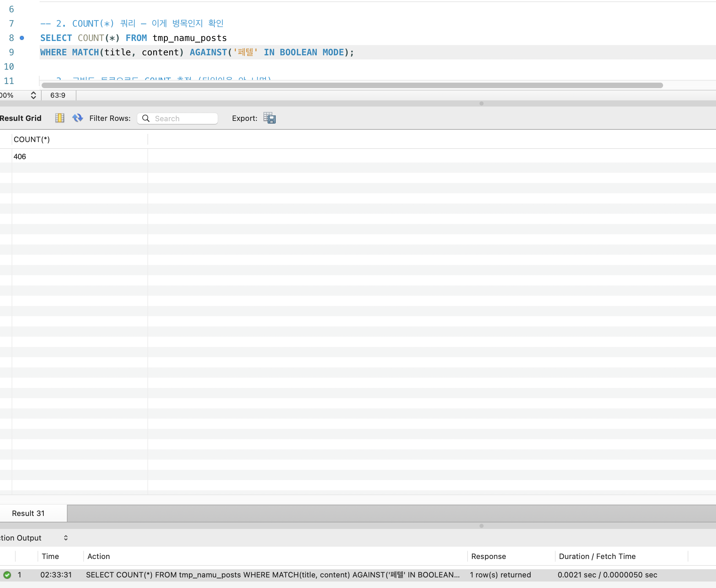Select the SELECT COUNT(*) action log row
The image size is (716, 588).
[x=272, y=575]
